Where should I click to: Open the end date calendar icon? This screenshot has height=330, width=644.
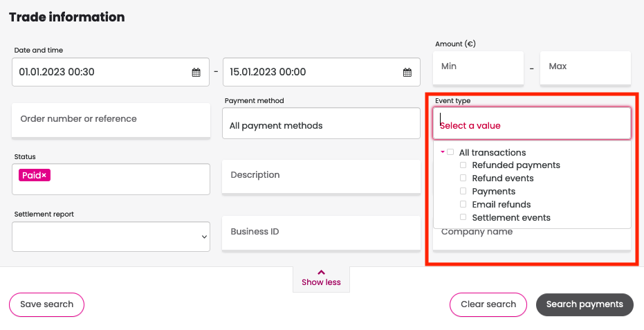click(407, 73)
